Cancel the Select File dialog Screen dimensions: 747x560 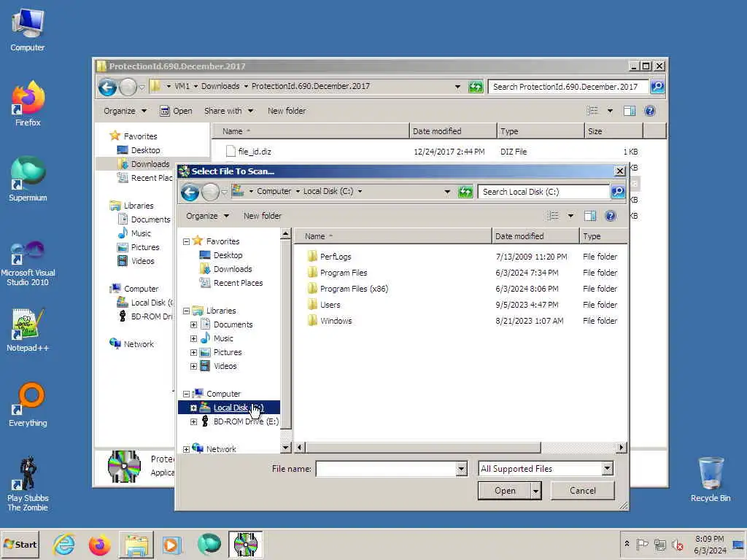point(582,491)
